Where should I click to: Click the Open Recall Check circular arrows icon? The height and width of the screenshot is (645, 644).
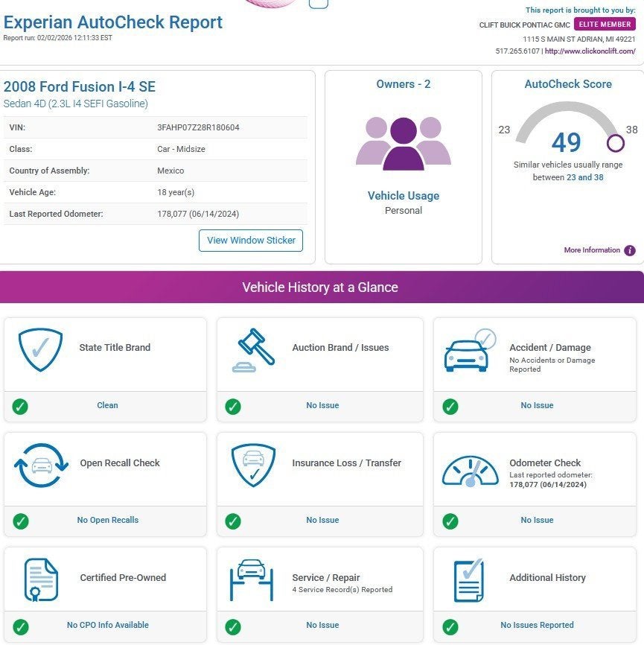tap(40, 465)
